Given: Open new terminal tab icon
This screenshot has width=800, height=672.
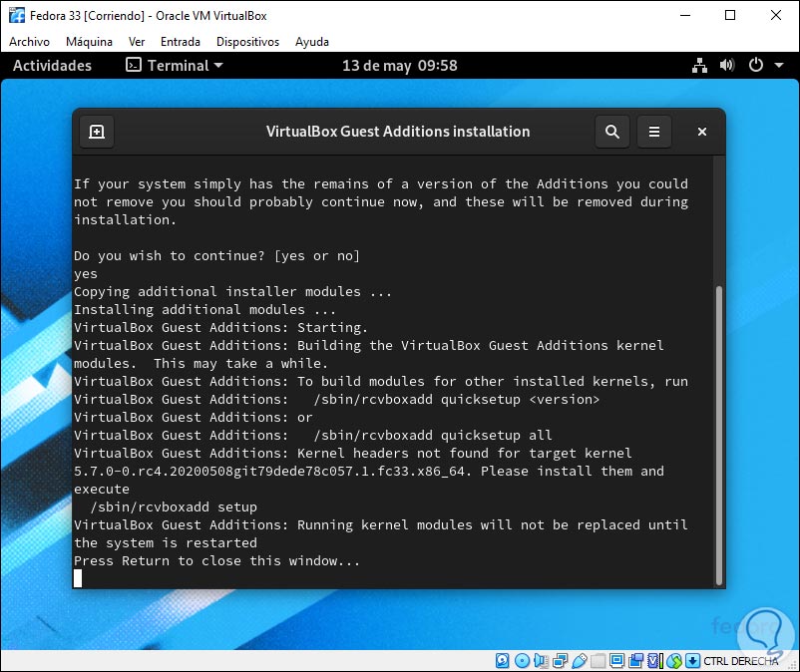Looking at the screenshot, I should coord(97,132).
